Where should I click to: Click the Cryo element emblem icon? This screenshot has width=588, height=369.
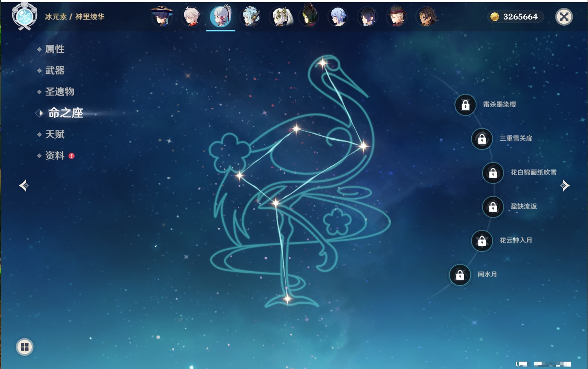[24, 16]
